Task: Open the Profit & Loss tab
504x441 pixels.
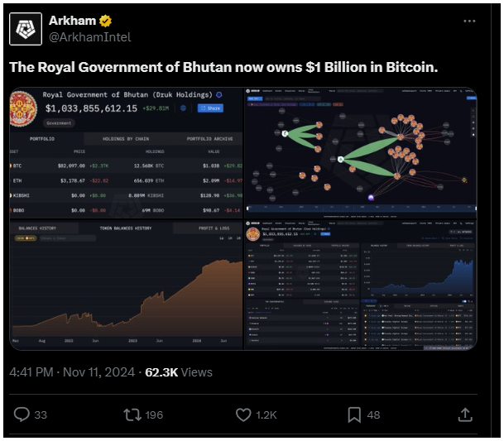Action: (x=214, y=228)
